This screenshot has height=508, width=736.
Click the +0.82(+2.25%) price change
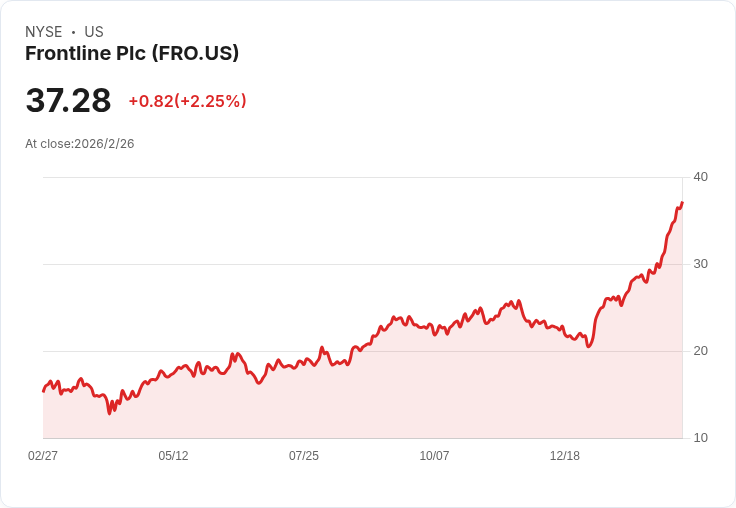tap(187, 101)
